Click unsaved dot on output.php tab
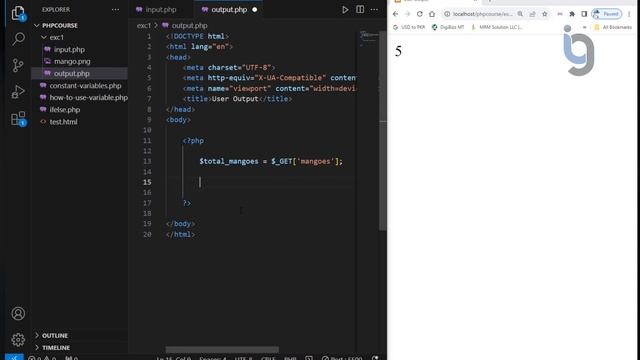The image size is (640, 360). point(255,9)
